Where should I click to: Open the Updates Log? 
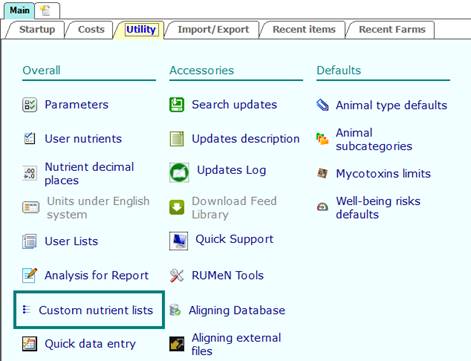pyautogui.click(x=231, y=170)
